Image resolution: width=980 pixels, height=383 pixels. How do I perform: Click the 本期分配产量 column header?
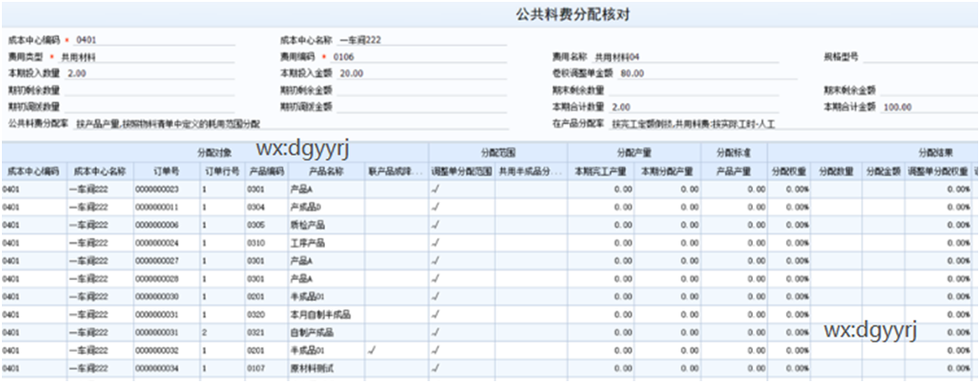[667, 171]
